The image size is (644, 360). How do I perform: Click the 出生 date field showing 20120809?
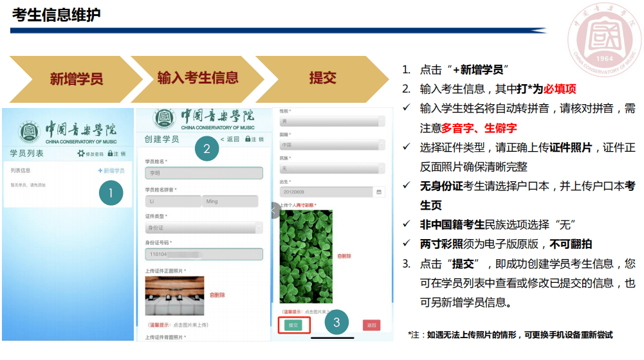pos(327,192)
